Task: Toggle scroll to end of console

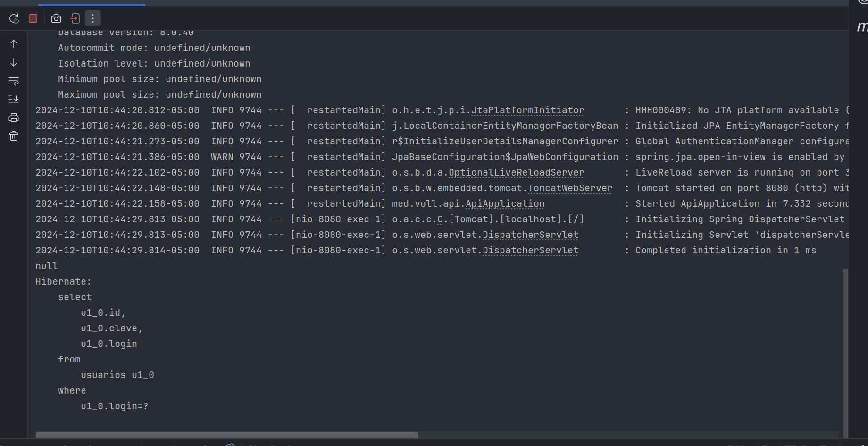Action: click(x=14, y=99)
